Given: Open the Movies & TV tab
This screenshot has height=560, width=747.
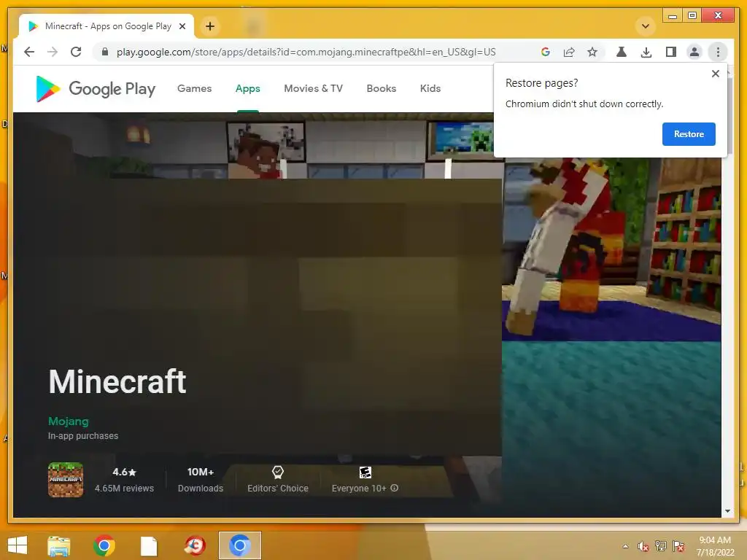Looking at the screenshot, I should point(313,88).
